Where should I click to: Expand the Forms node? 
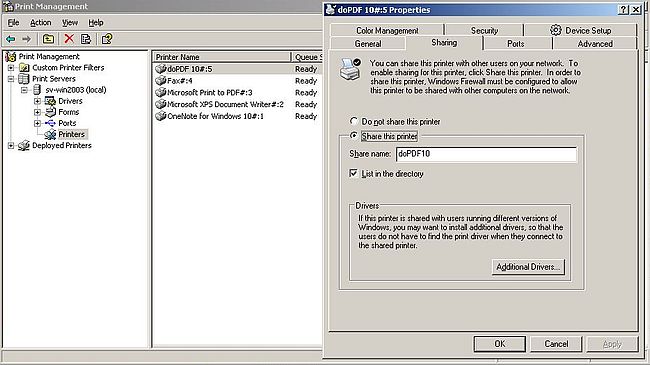point(37,112)
